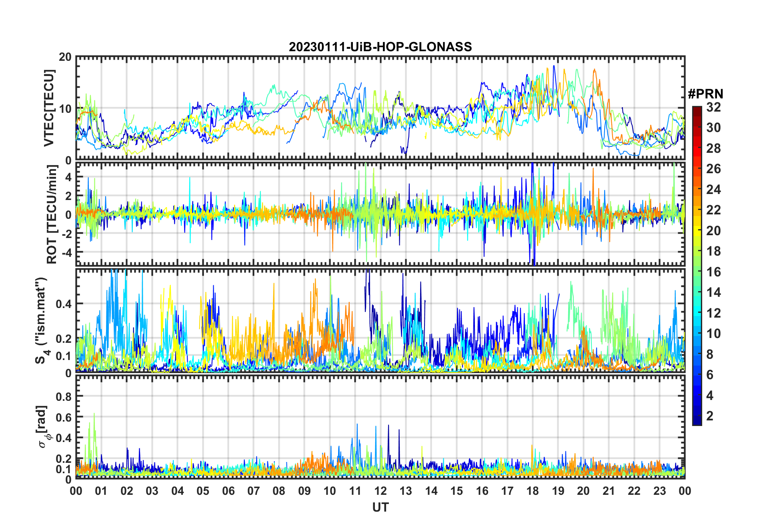761x532 pixels.
Task: Click the σφ axis tick label "0.8"
Action: (64, 396)
